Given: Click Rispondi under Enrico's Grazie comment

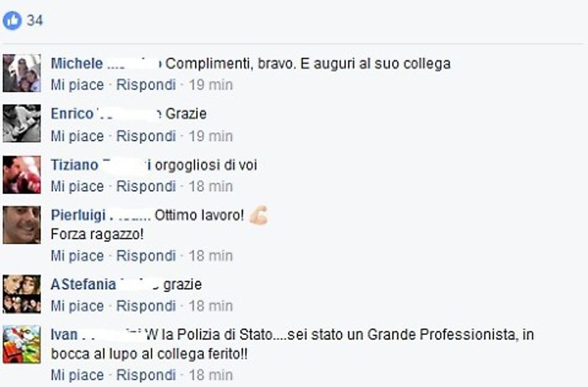Looking at the screenshot, I should click(x=146, y=136).
